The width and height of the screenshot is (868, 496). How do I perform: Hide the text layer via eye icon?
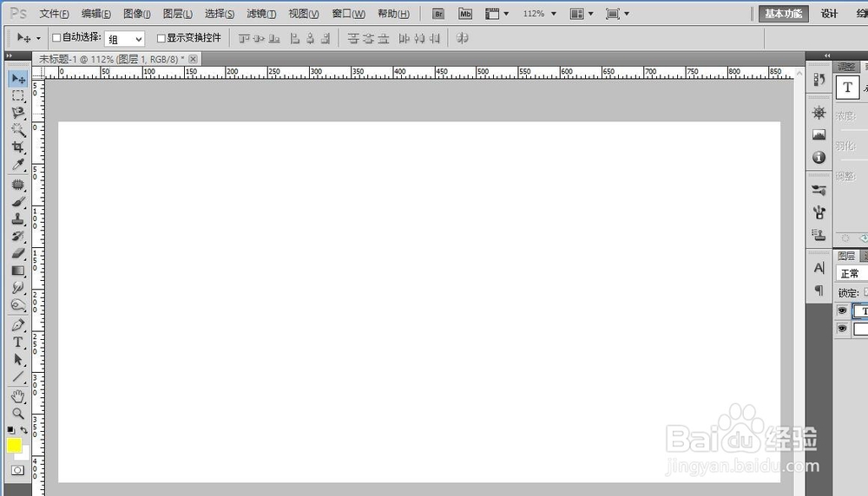click(x=842, y=310)
